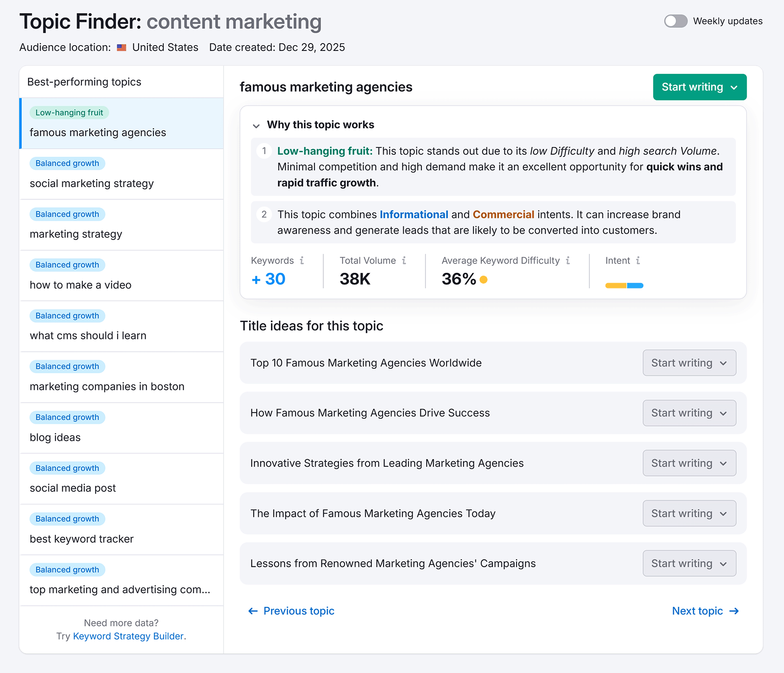Open dropdown on Innovative Strategies title row
784x673 pixels.
(x=723, y=463)
